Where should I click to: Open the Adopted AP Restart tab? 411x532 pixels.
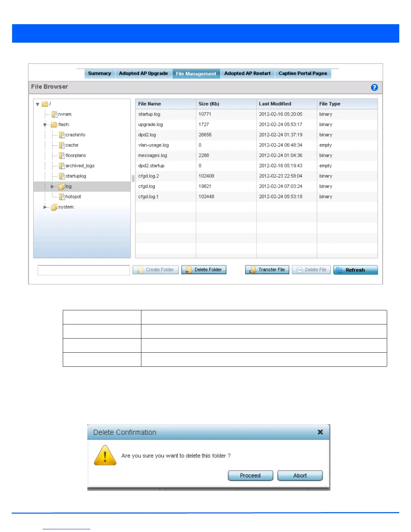(x=247, y=74)
